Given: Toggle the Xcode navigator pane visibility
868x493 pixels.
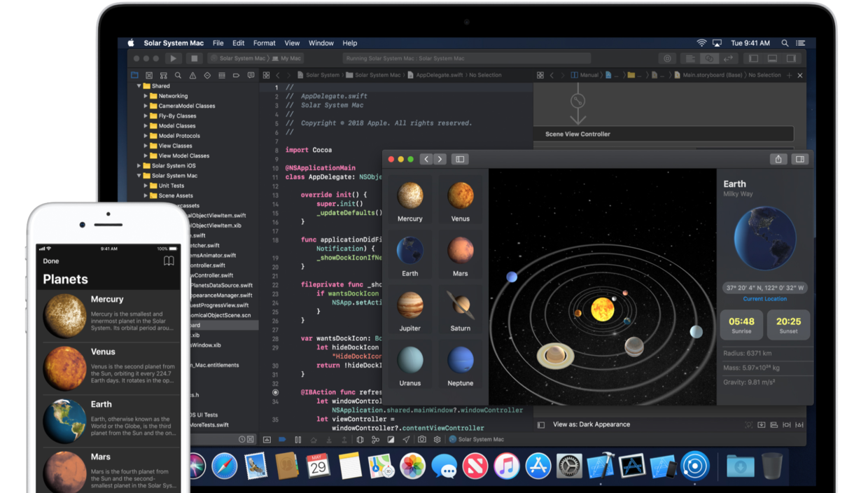Looking at the screenshot, I should coord(753,59).
